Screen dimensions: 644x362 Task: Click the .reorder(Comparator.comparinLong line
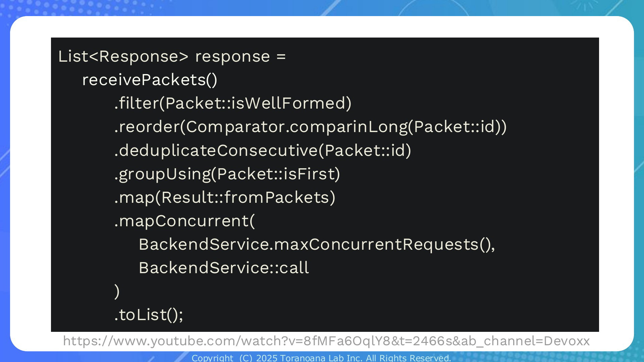tap(310, 127)
